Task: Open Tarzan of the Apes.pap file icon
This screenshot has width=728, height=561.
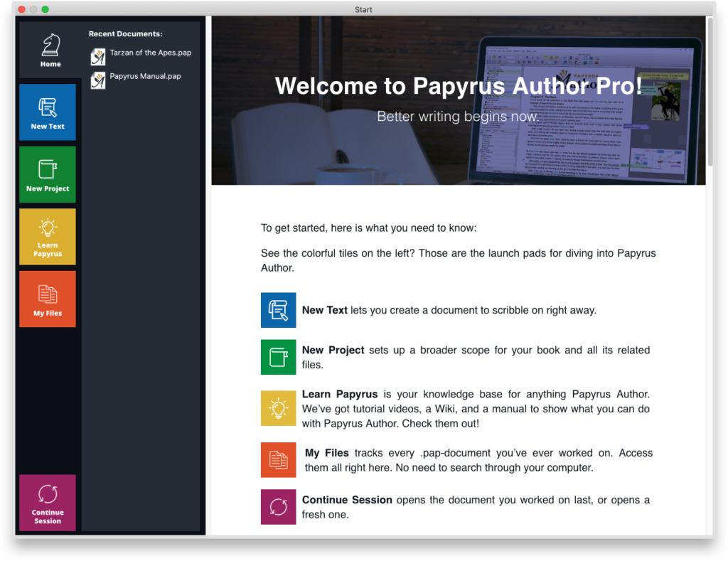Action: [98, 57]
